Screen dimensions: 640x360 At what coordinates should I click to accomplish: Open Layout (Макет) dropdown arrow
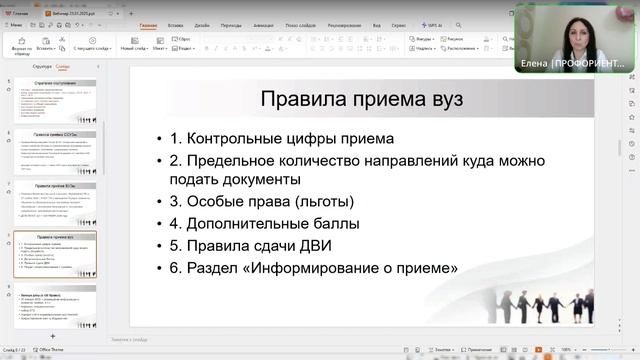tap(166, 49)
